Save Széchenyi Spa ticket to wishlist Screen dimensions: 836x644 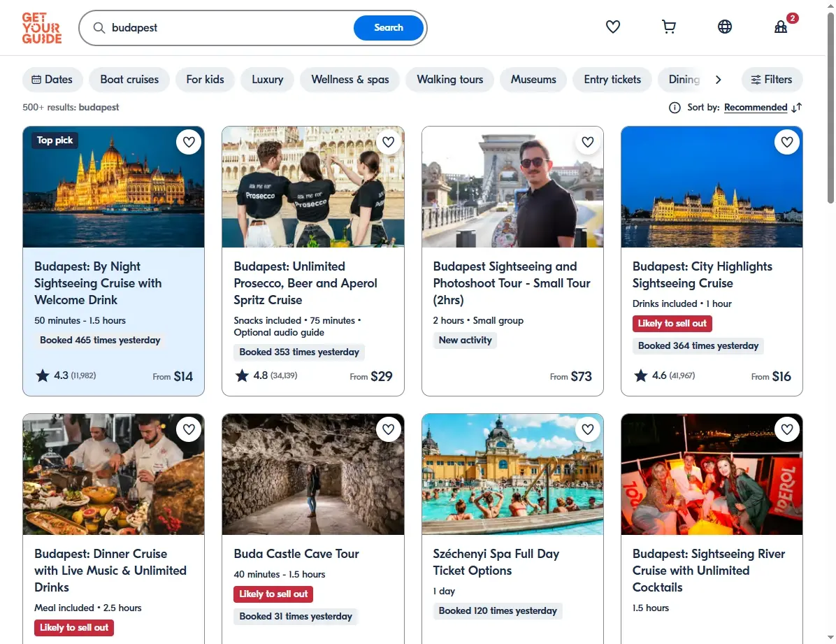pos(588,429)
